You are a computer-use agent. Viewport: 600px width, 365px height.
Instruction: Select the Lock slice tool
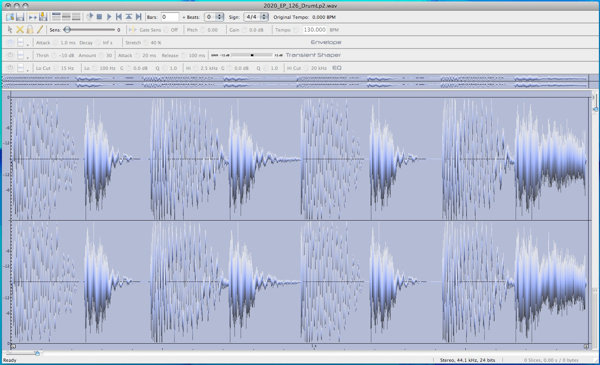point(30,29)
